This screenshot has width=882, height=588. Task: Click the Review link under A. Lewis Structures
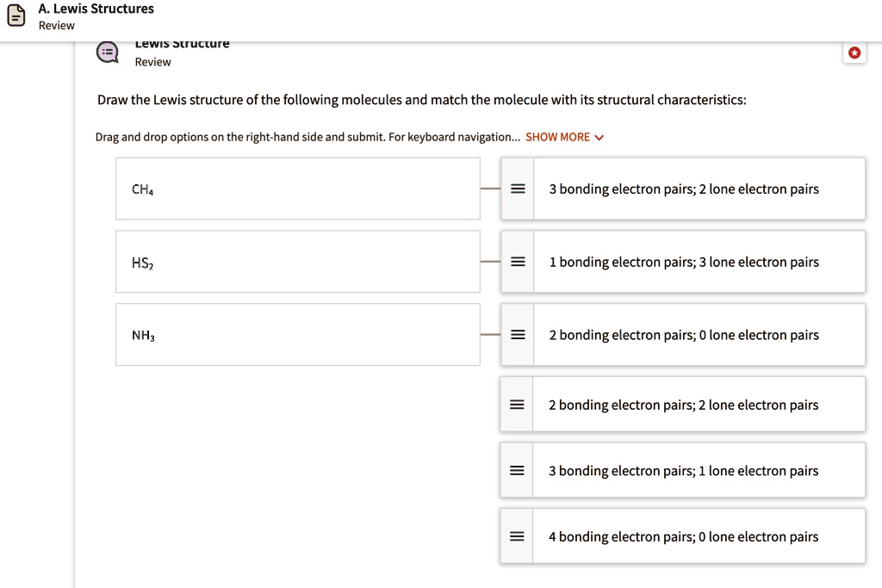click(56, 25)
